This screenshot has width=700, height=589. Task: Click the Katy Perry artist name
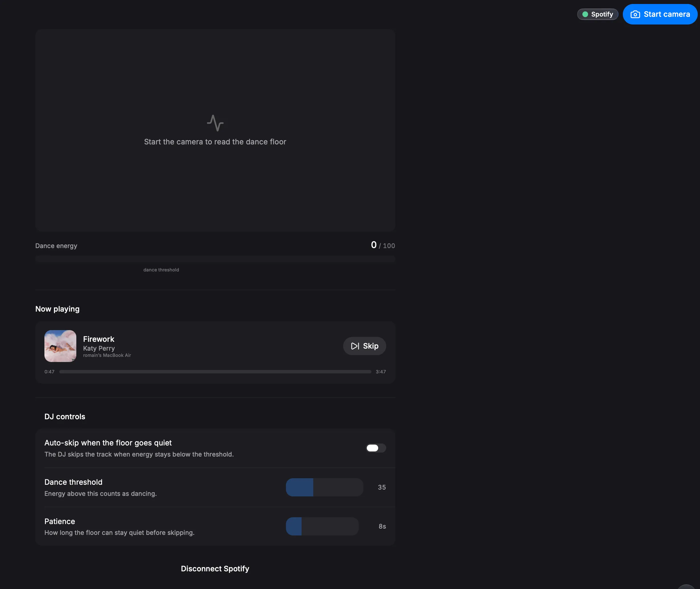coord(99,348)
